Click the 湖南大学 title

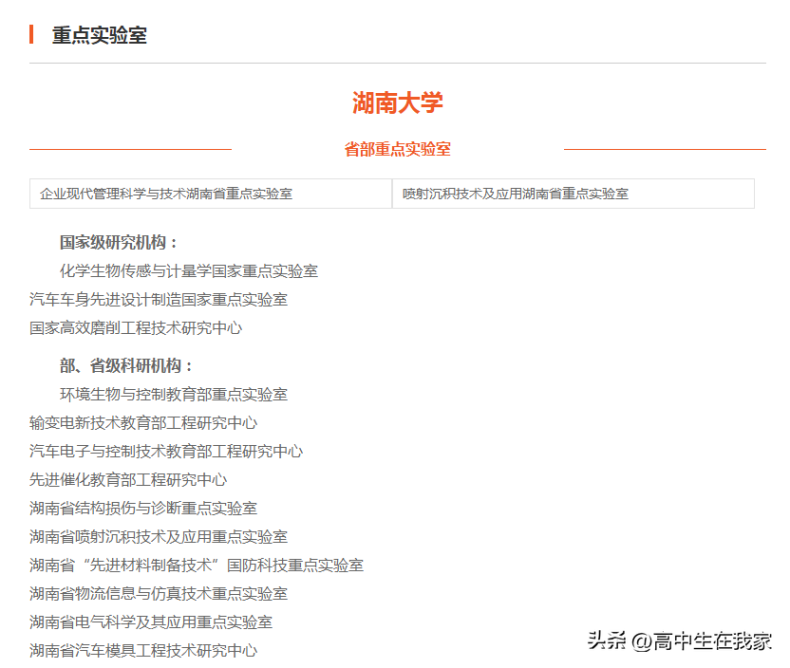click(x=398, y=103)
